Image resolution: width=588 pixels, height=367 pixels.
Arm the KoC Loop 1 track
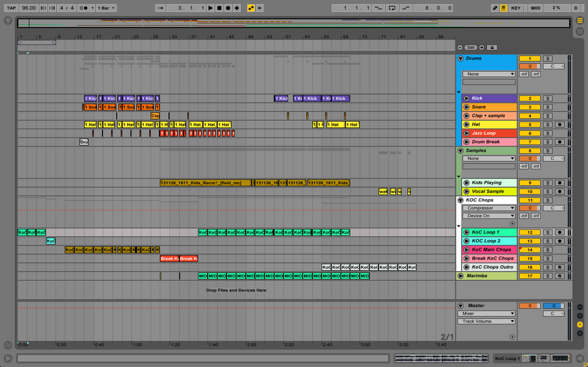coord(559,233)
